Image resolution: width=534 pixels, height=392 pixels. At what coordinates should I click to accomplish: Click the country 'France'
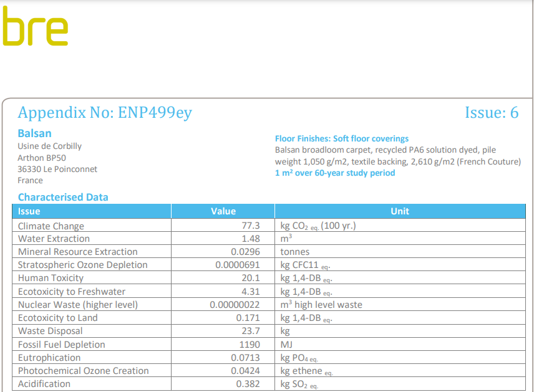31,180
